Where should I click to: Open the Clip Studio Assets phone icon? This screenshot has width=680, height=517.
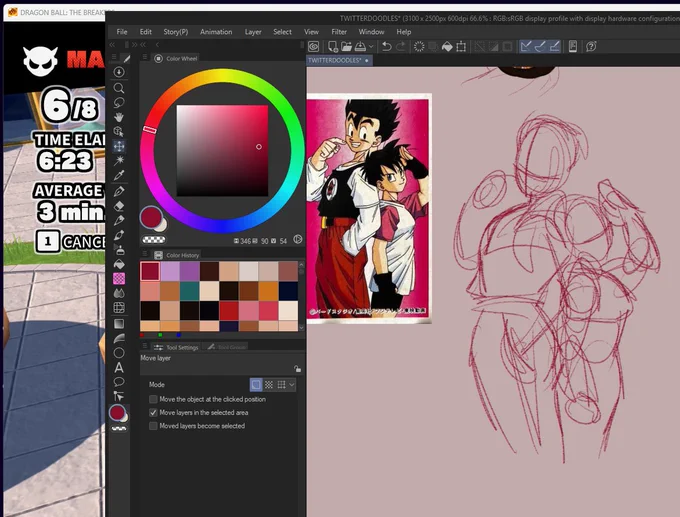click(x=572, y=46)
